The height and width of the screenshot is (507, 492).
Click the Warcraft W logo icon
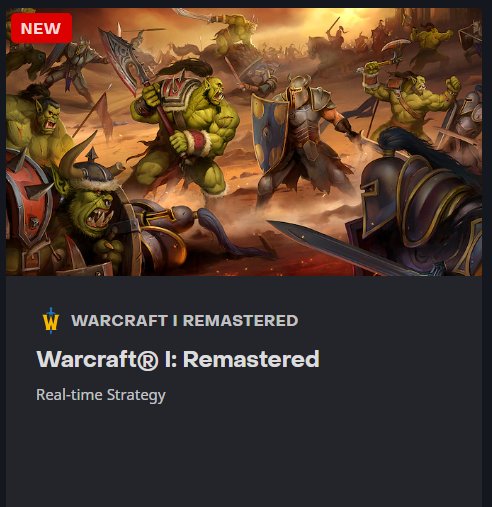pyautogui.click(x=51, y=321)
